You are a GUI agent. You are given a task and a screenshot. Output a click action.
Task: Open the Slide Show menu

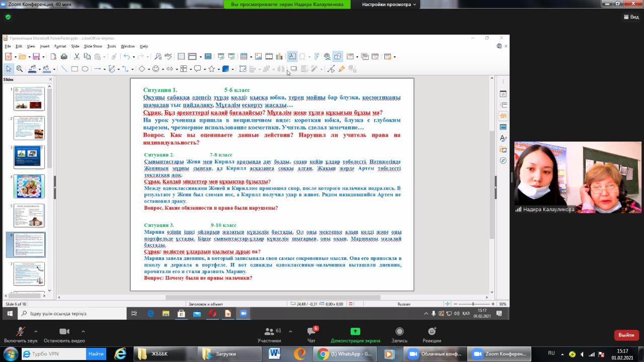(x=93, y=46)
